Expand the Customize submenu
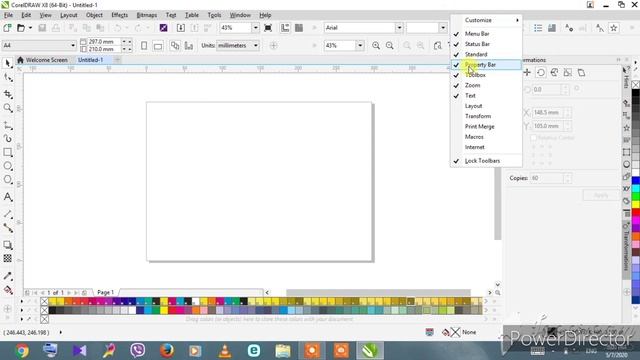This screenshot has width=640, height=360. click(x=486, y=20)
